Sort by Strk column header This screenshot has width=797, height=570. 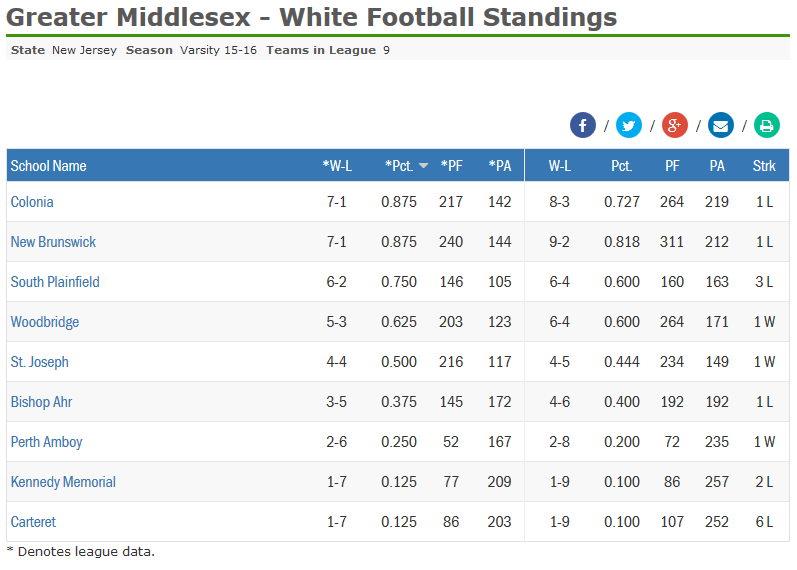764,166
